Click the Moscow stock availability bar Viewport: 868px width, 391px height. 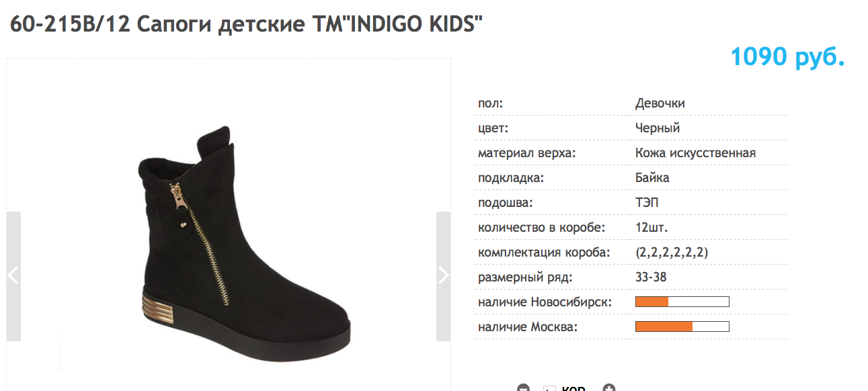682,327
